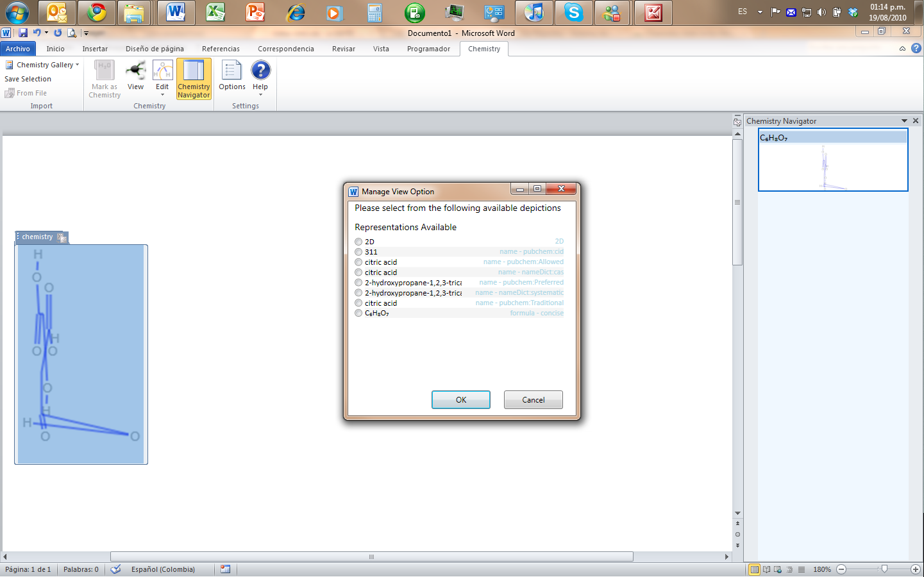Open the Archivo menu tab
The height and width of the screenshot is (577, 924).
point(18,49)
